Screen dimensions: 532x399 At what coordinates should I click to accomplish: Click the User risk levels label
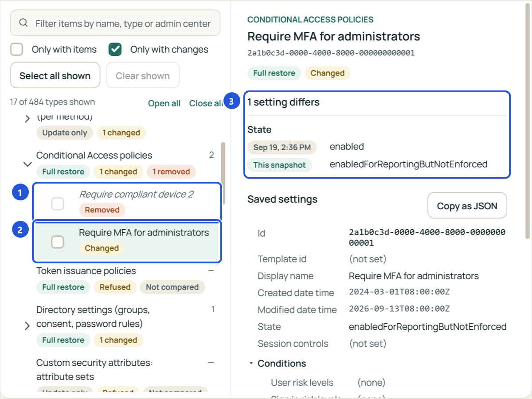point(302,383)
